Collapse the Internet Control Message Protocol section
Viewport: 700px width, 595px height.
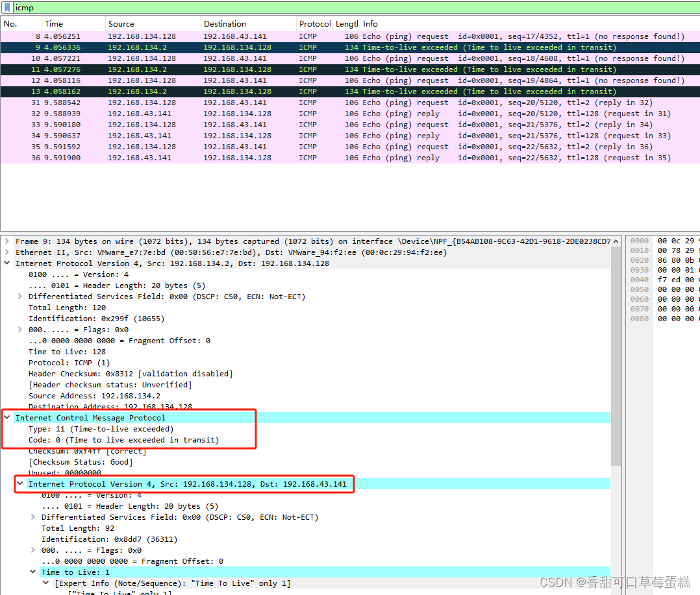tap(6, 417)
